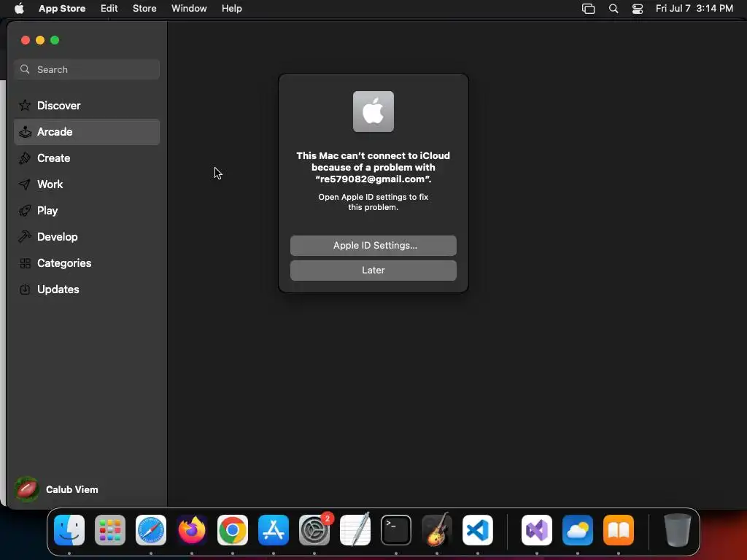Image resolution: width=747 pixels, height=560 pixels.
Task: Open Visual Studio Code from the Dock
Action: [478, 530]
